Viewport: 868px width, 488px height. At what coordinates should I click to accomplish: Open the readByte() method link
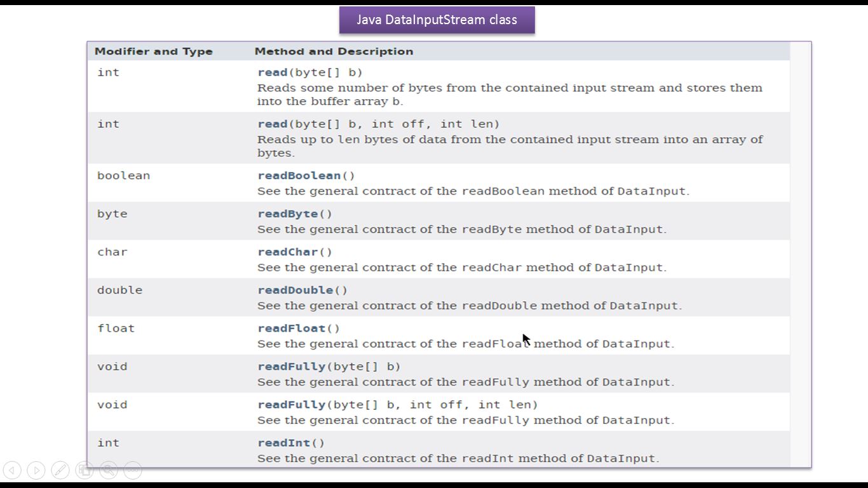[x=288, y=213]
